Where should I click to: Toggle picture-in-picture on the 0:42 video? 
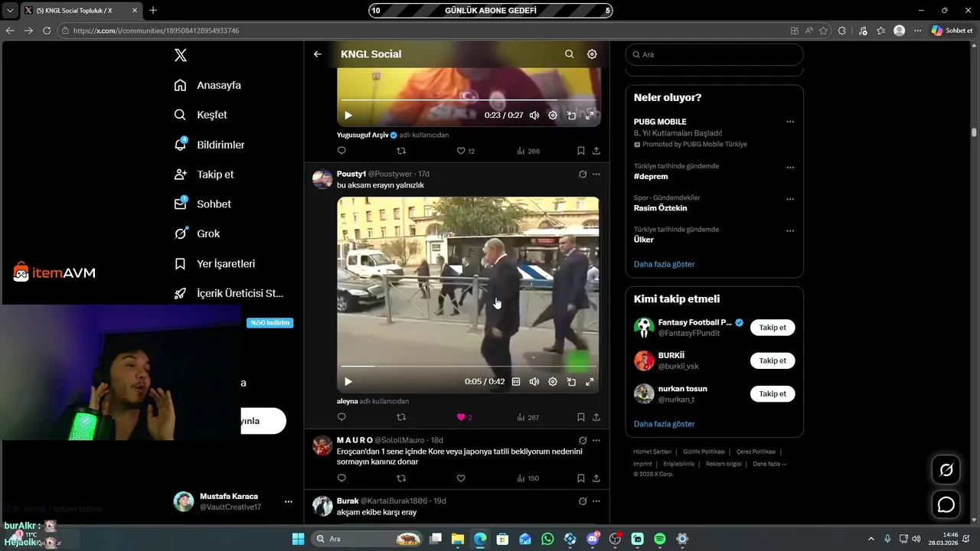tap(571, 382)
